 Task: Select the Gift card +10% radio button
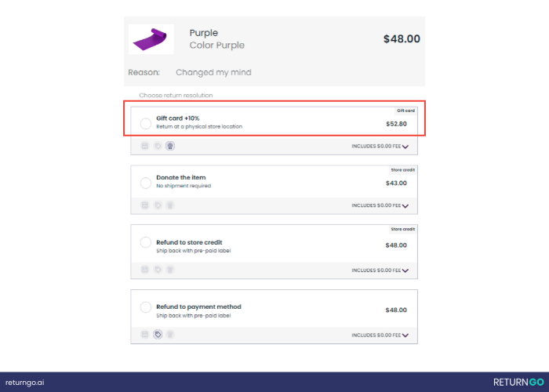145,123
